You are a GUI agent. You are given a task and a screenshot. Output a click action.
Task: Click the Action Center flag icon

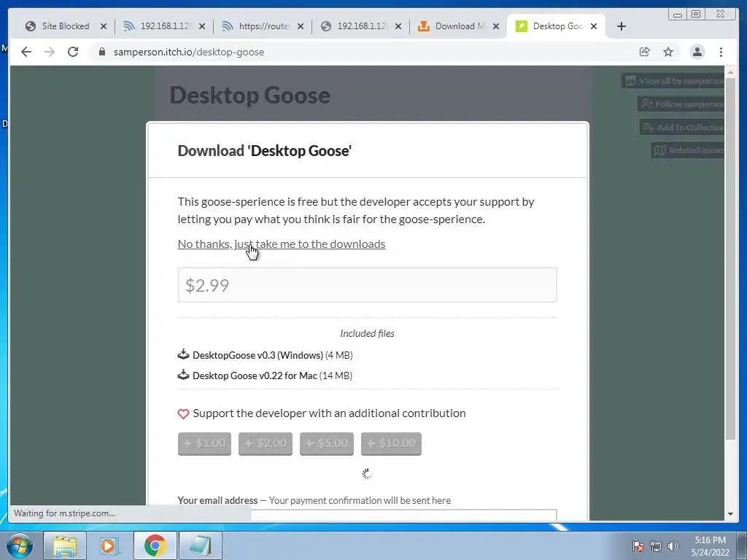(x=638, y=546)
